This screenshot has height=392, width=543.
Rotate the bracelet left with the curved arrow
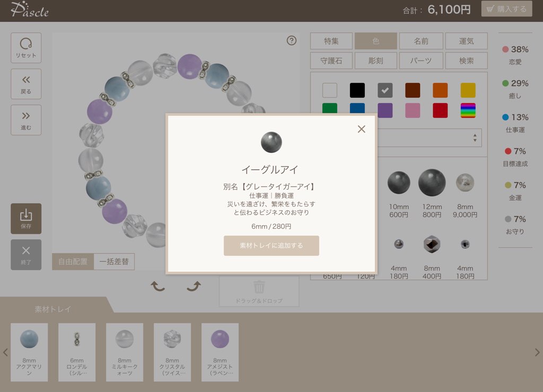click(x=157, y=285)
